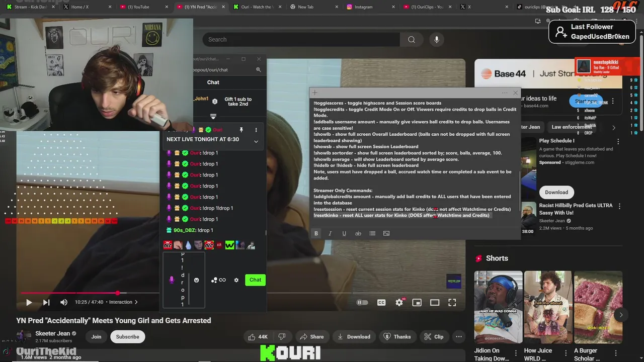The image size is (644, 362).
Task: Start voice search with the microphone icon
Action: tap(437, 40)
